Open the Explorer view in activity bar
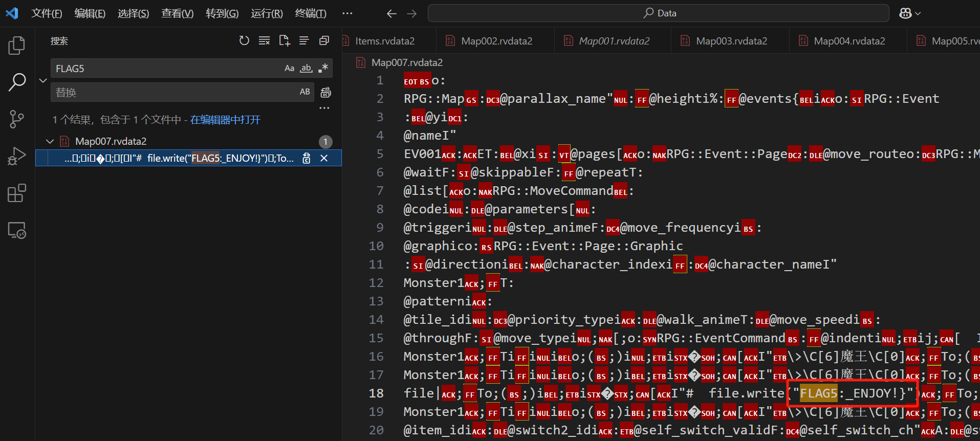980x441 pixels. click(16, 46)
